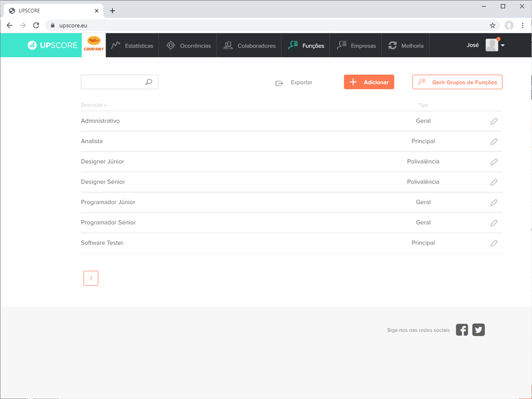This screenshot has height=399, width=532.
Task: Open the Colaboradores menu
Action: 250,45
